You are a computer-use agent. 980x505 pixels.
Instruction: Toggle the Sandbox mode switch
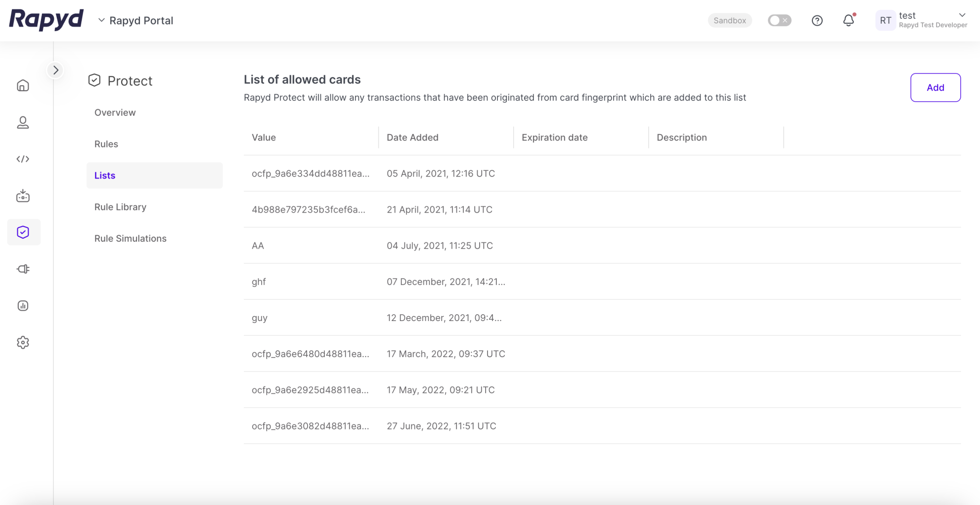(x=779, y=20)
